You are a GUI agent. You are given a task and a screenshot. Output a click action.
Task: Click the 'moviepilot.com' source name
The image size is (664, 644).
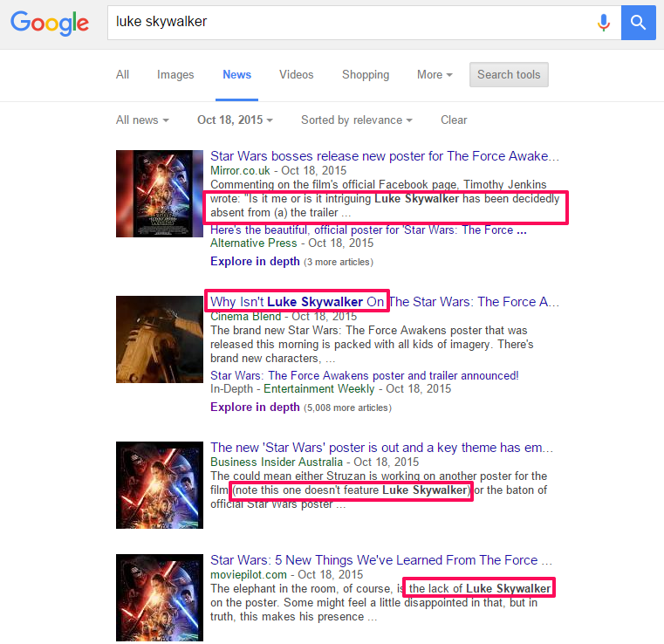249,574
